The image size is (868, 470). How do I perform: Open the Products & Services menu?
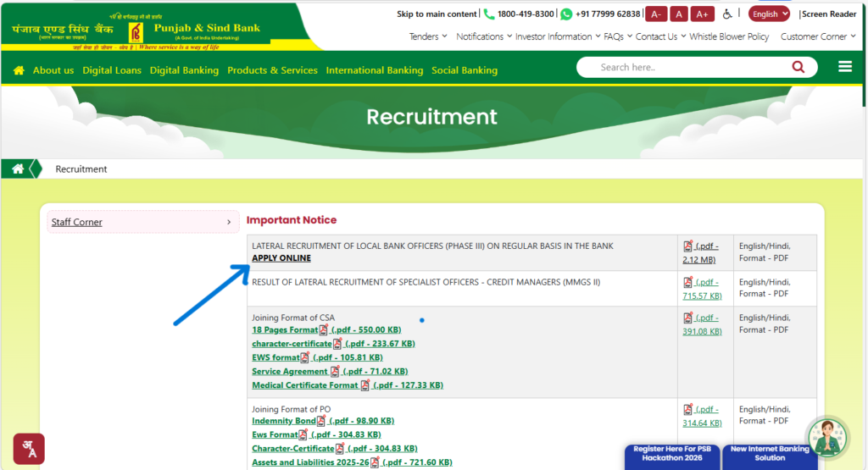(x=272, y=70)
